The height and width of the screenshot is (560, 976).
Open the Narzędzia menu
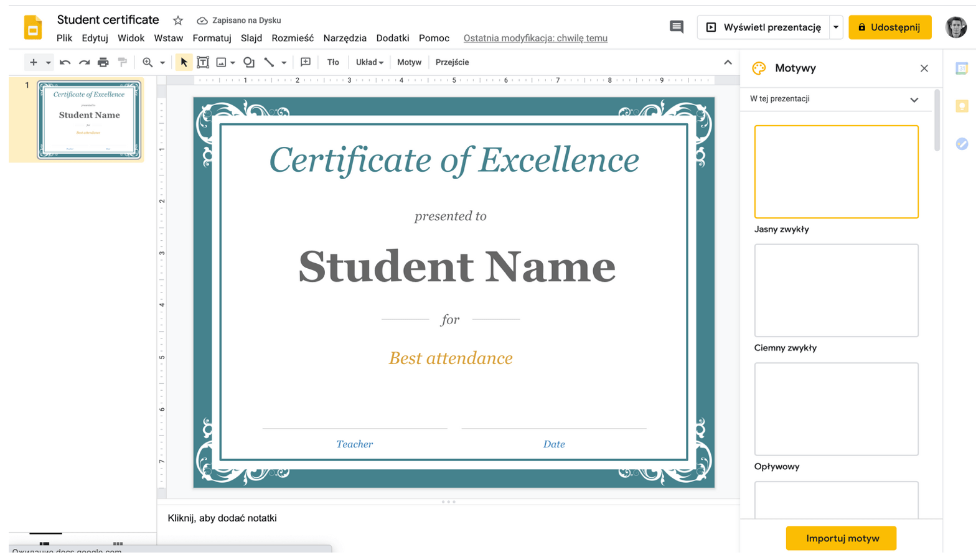click(345, 38)
